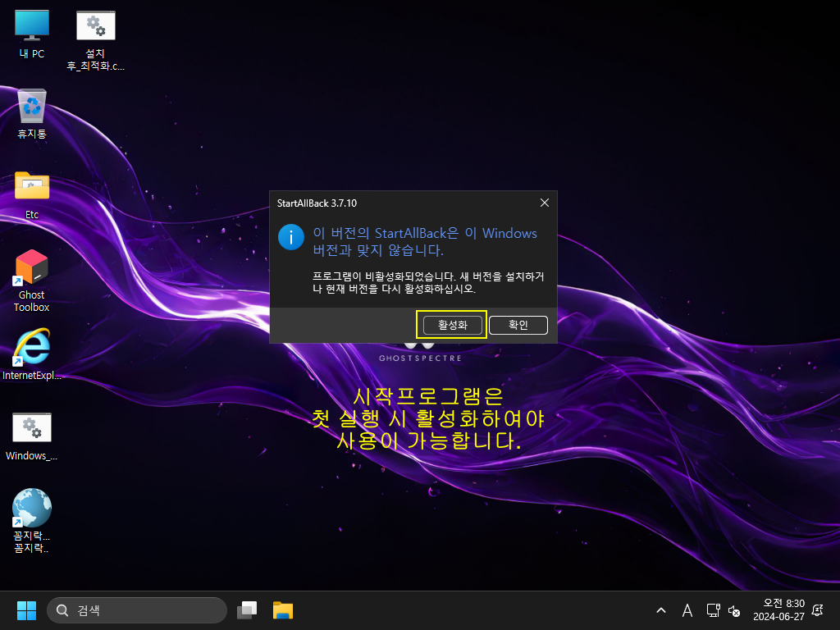Open the 내 PC desktop icon
Screen dimensions: 840x630
(x=32, y=33)
